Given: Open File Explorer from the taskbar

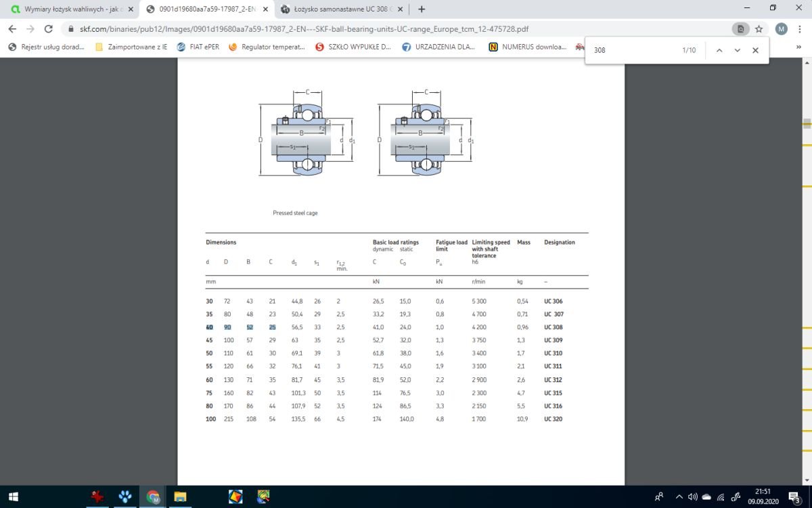Looking at the screenshot, I should [x=180, y=497].
